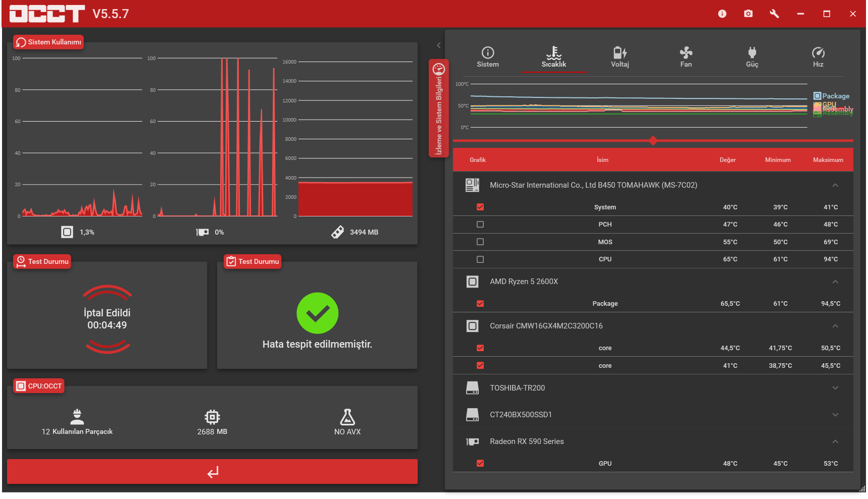Screen dimensions: 868x499
Task: Open settings via the wrench icon
Action: click(774, 14)
